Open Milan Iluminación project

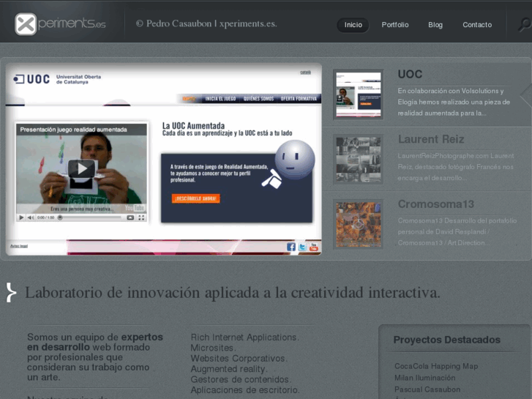(424, 378)
